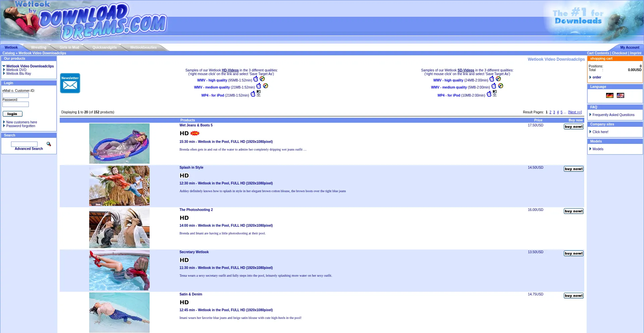Viewport: 644px width, 333px height.
Task: Buy Secretary Wetlook now
Action: 574,254
